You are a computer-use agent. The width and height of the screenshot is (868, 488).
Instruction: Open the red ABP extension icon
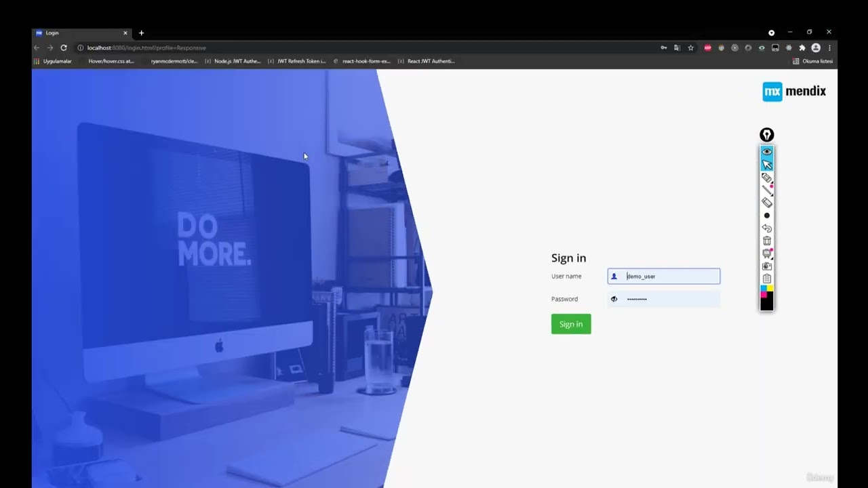(708, 47)
